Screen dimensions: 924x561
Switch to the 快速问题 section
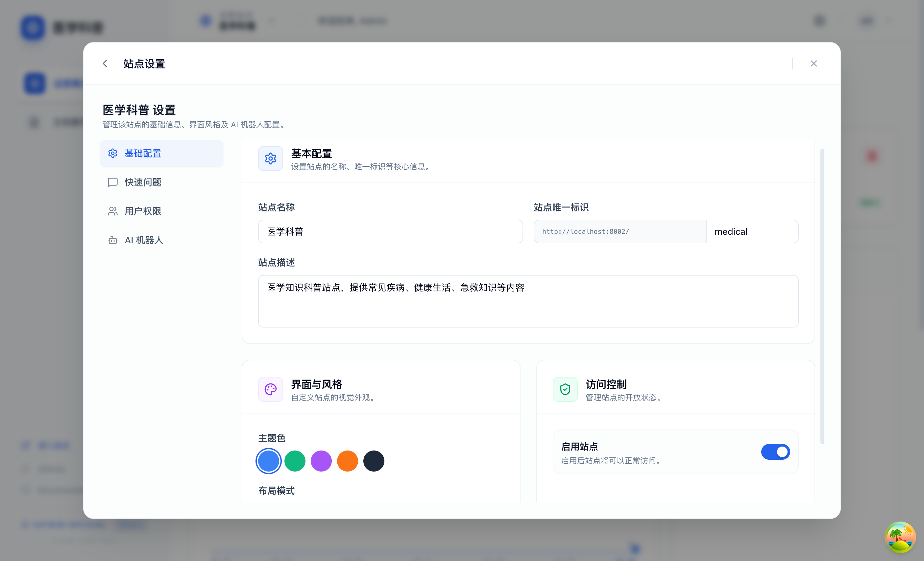pyautogui.click(x=143, y=182)
